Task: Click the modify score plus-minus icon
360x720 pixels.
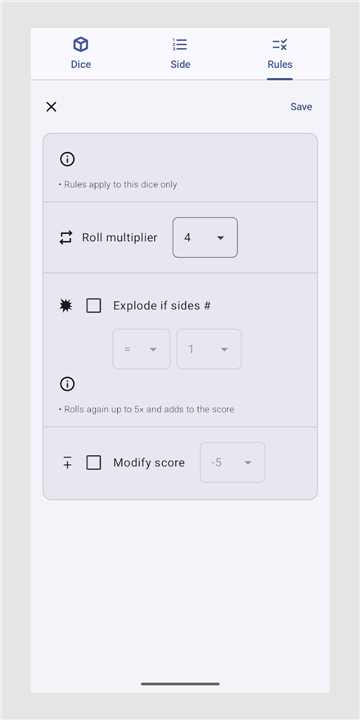Action: pos(67,463)
